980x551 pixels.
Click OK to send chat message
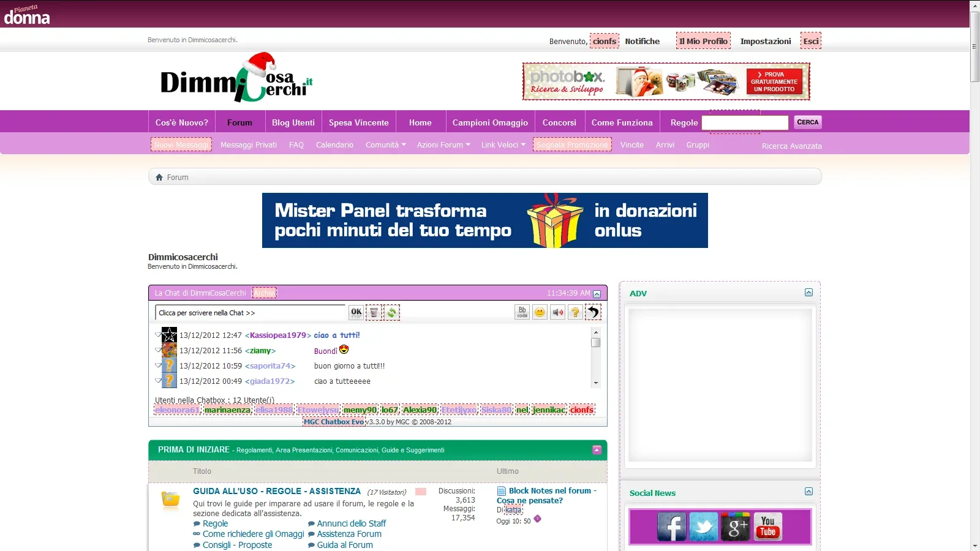point(356,312)
